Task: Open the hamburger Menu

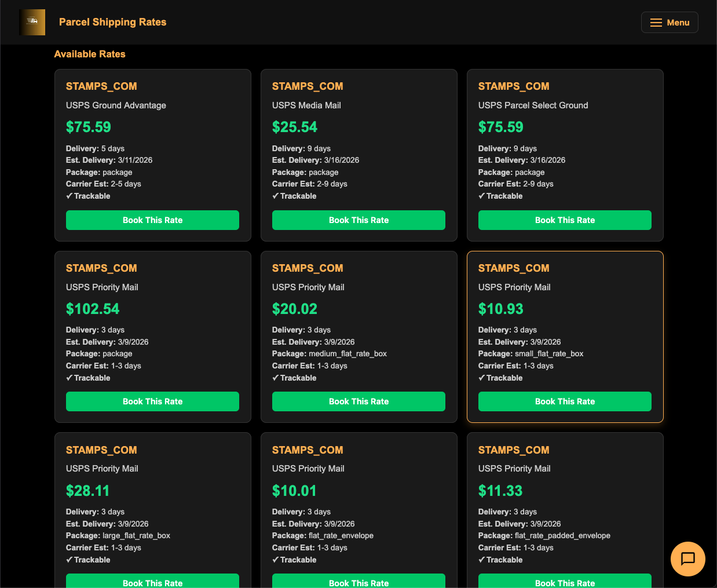Action: pos(670,22)
